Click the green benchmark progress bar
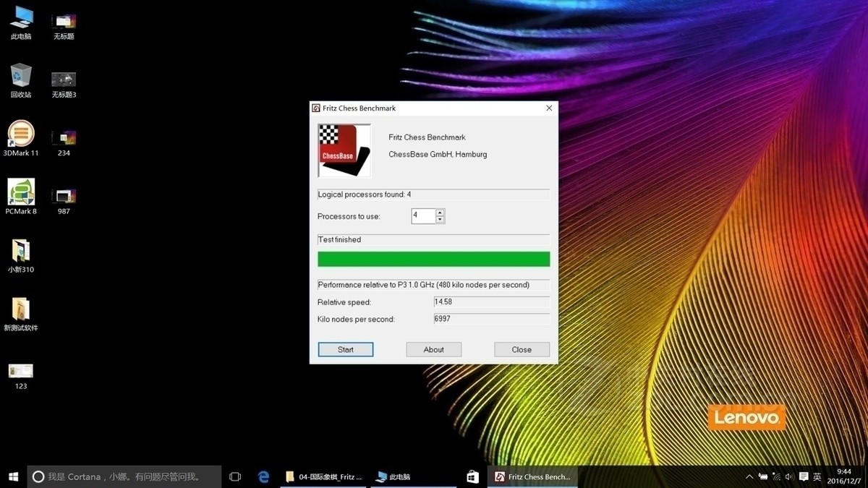 [x=433, y=260]
